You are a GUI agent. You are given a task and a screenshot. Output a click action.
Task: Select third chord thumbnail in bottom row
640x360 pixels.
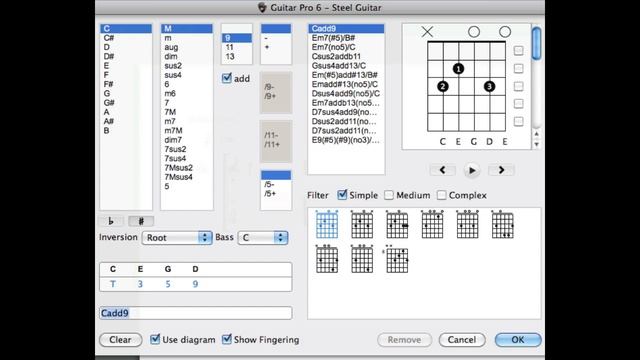click(396, 259)
